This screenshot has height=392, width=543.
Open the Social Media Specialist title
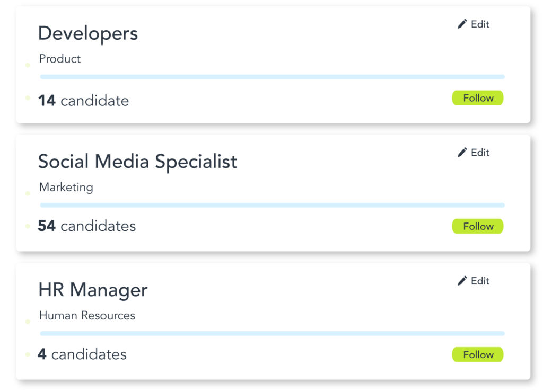pos(137,162)
